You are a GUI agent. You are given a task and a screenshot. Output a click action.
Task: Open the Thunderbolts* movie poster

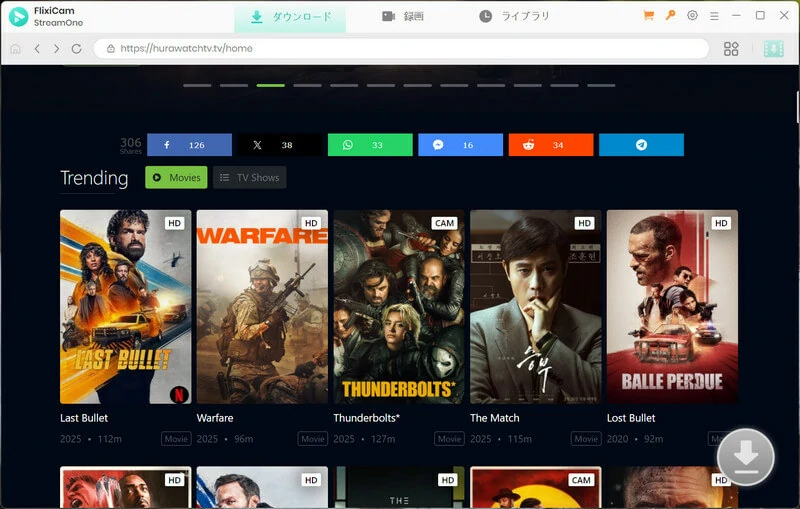pos(399,306)
